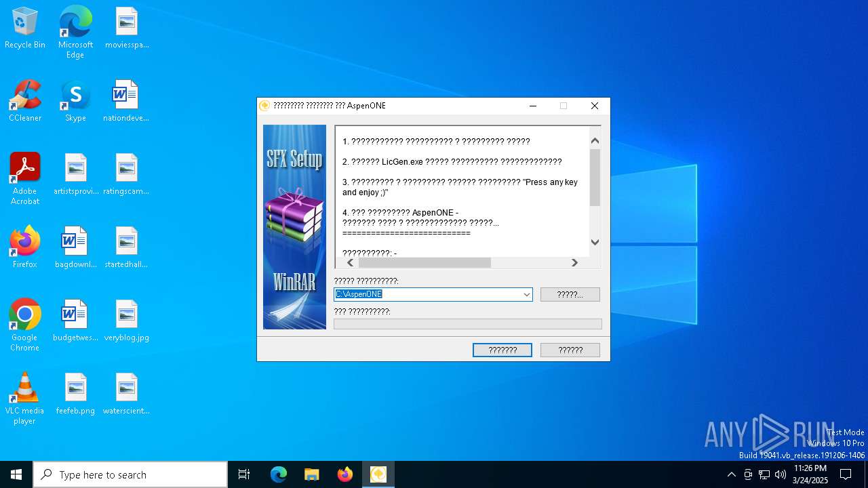Select the SFX installer taskbar icon
The image size is (868, 488).
pos(378,474)
